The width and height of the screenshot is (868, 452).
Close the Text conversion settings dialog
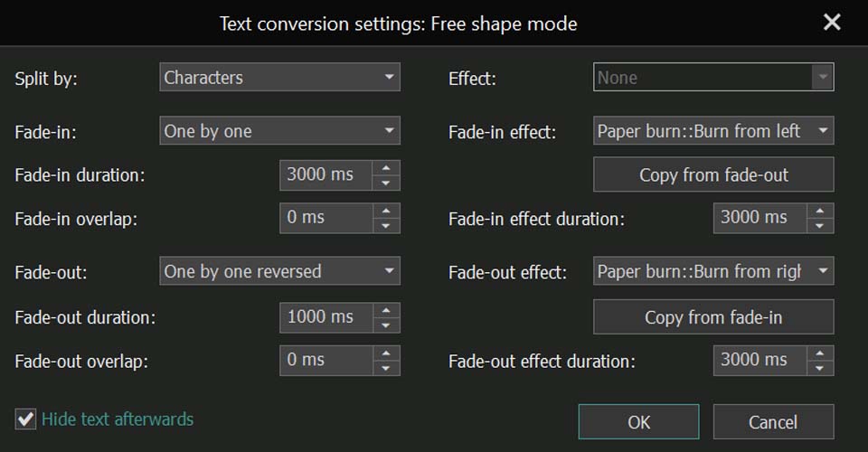click(x=832, y=23)
